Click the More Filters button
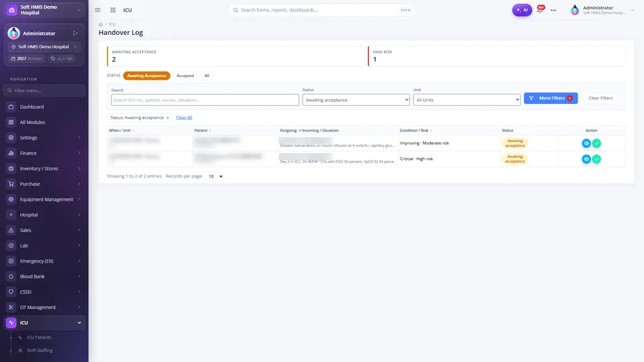644x362 pixels. 551,98
